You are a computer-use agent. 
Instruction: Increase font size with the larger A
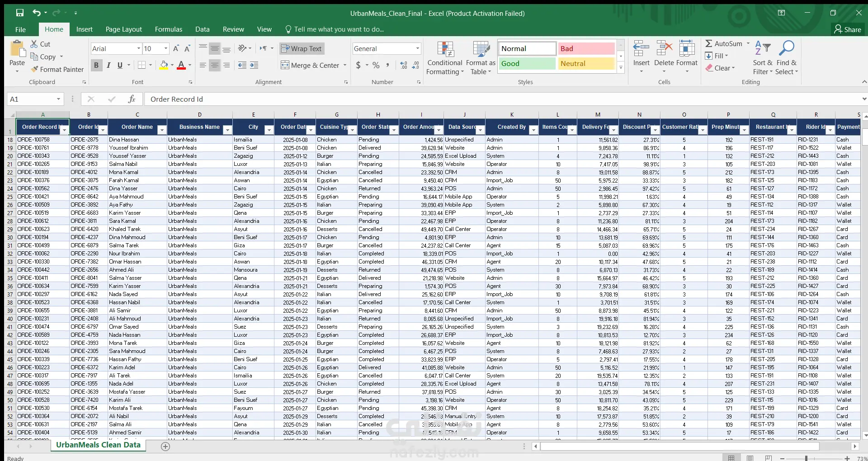176,48
